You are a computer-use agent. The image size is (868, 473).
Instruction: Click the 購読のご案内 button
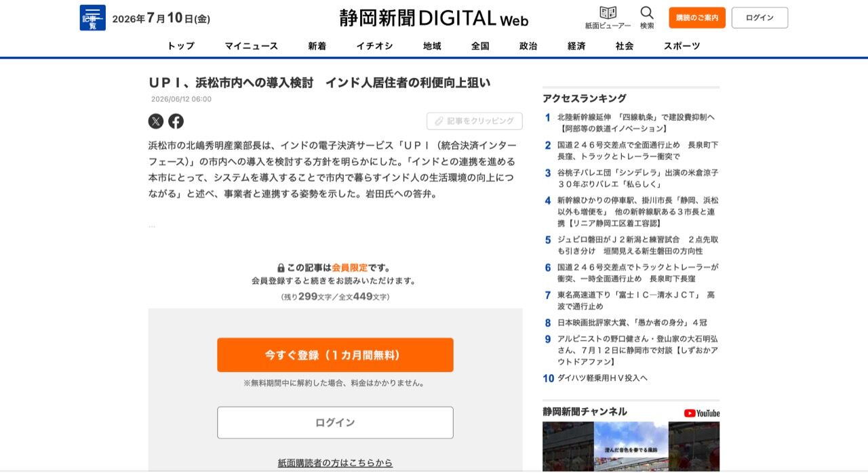697,18
